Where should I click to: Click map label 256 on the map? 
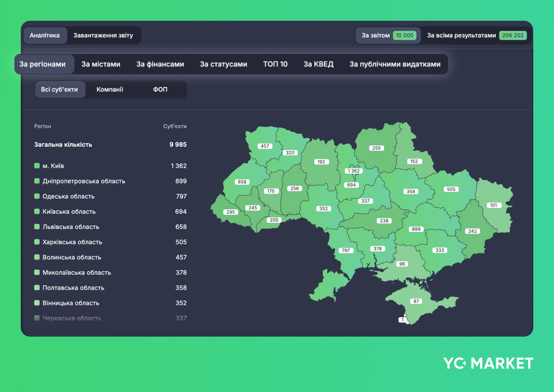pyautogui.click(x=294, y=188)
